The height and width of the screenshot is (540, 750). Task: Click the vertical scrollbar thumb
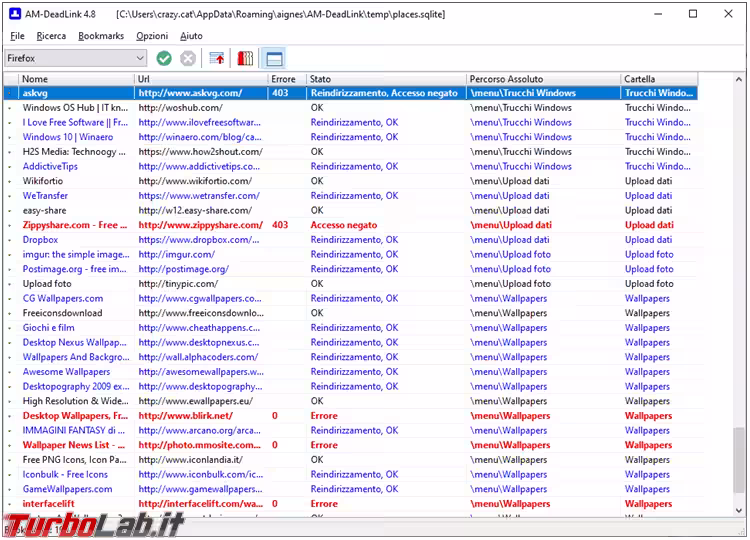(739, 460)
